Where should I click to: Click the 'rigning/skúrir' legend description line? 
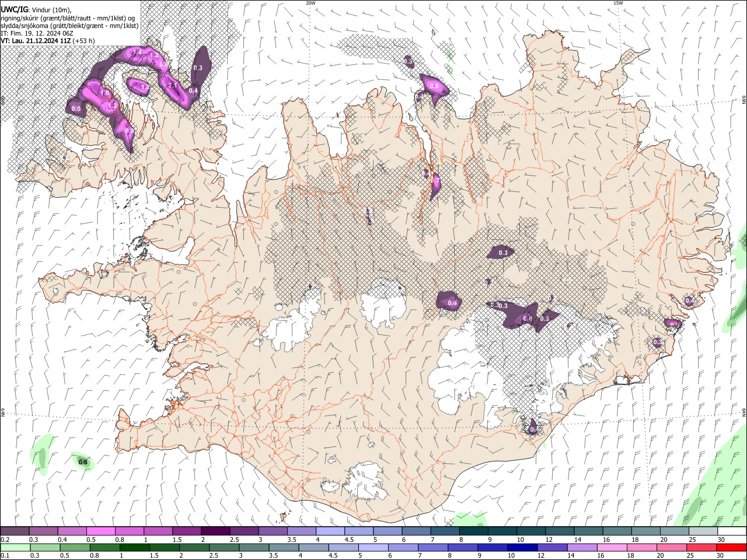pyautogui.click(x=68, y=17)
